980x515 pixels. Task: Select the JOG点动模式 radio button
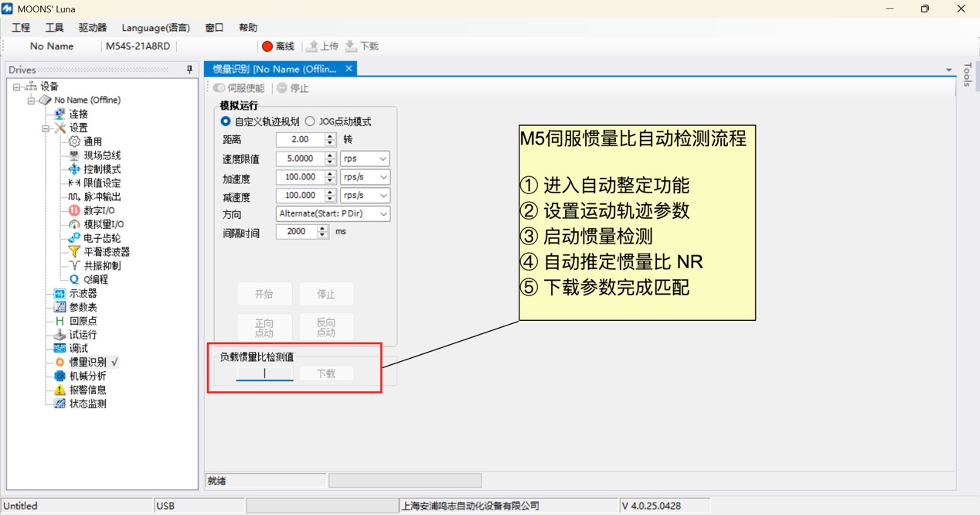click(310, 121)
